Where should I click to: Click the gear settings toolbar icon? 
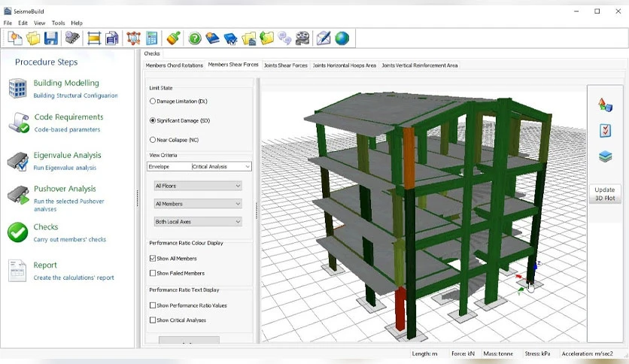pos(72,38)
